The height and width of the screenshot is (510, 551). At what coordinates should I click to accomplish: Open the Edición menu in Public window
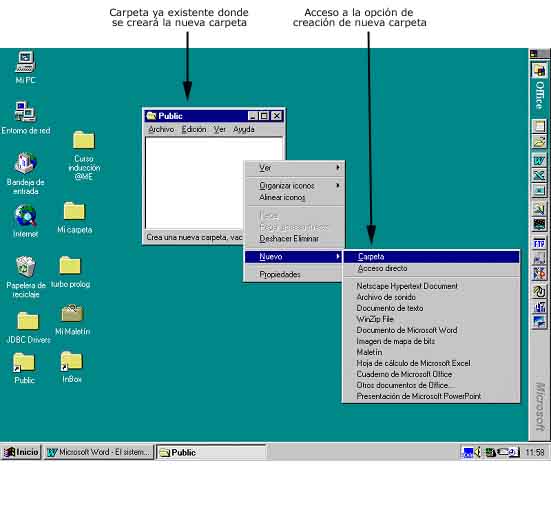click(194, 129)
